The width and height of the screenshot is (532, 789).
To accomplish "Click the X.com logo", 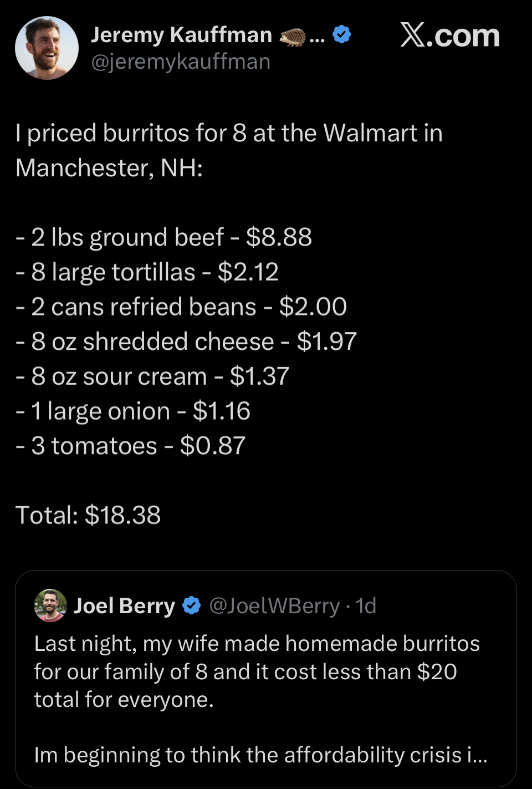I will [x=450, y=35].
